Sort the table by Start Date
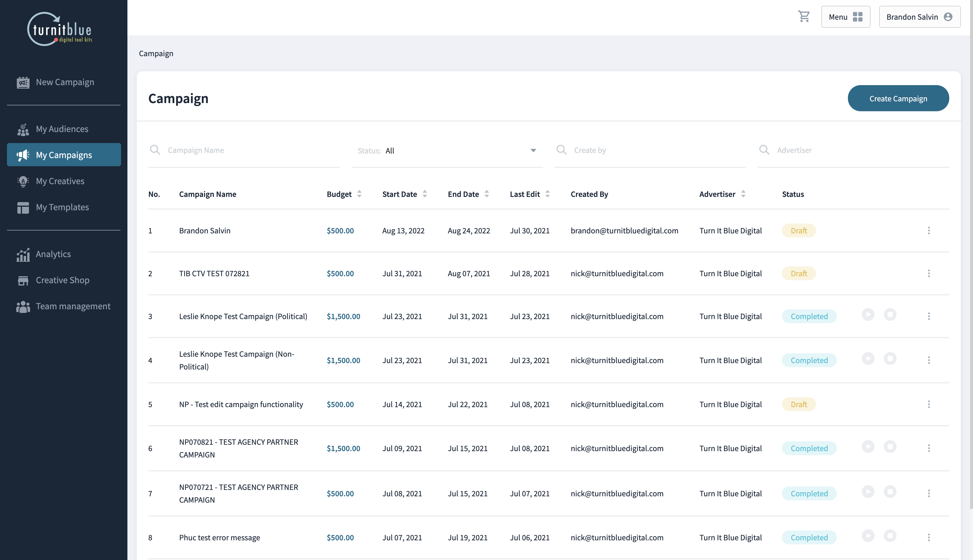The width and height of the screenshot is (973, 560). pyautogui.click(x=425, y=194)
